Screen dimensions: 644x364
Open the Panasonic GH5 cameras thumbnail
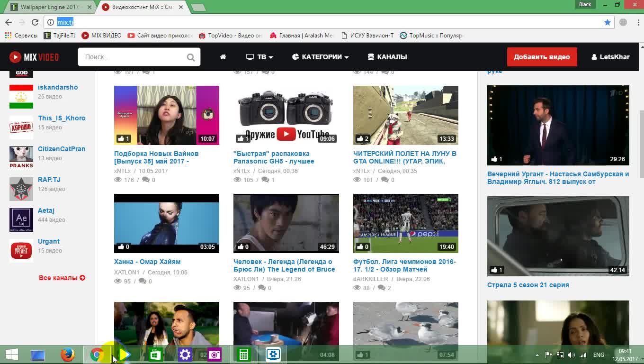[x=286, y=115]
